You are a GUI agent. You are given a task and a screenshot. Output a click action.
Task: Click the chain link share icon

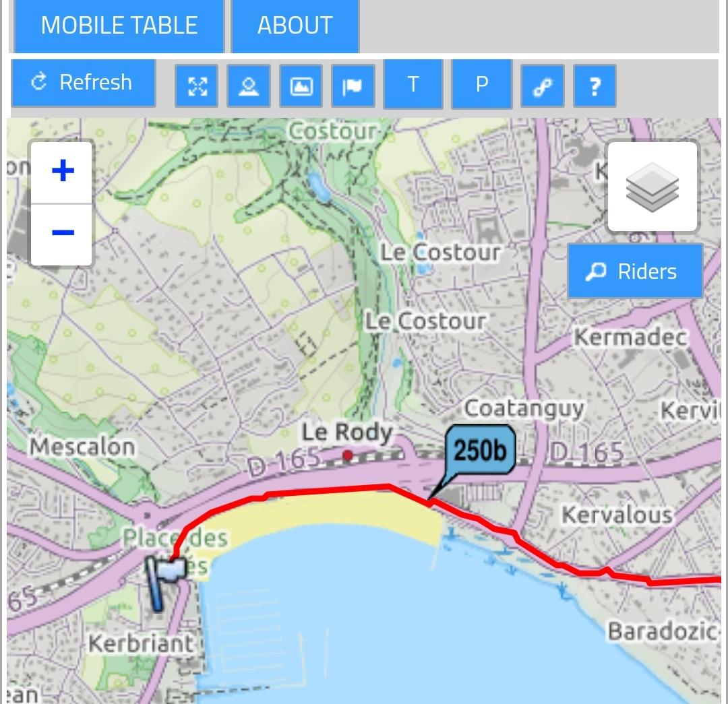tap(543, 86)
